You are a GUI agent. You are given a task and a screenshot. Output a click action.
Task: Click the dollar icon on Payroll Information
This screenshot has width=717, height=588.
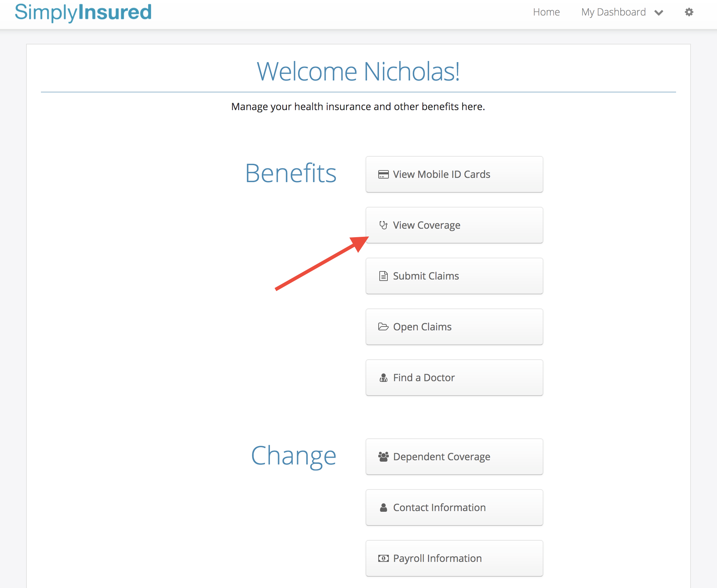click(384, 558)
